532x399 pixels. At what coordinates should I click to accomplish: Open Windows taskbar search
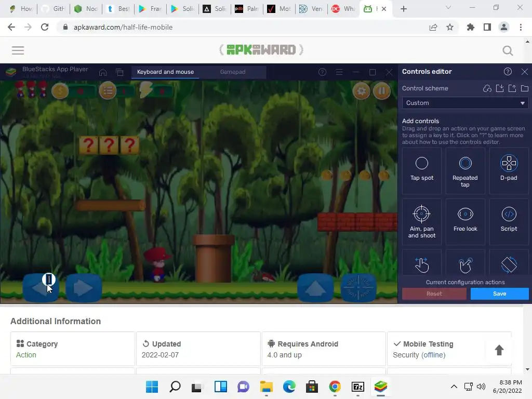click(x=175, y=387)
